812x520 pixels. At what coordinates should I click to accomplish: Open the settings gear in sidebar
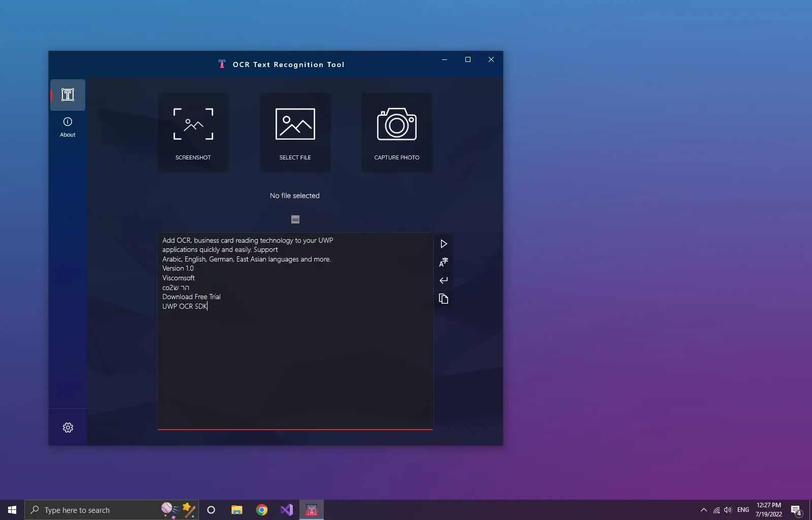68,428
